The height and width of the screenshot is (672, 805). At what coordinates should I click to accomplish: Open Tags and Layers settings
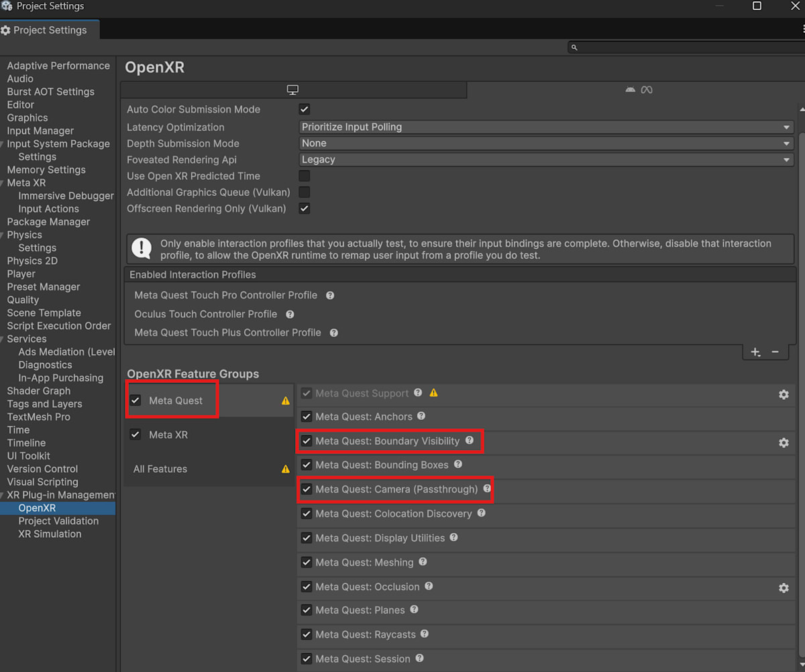(x=44, y=404)
